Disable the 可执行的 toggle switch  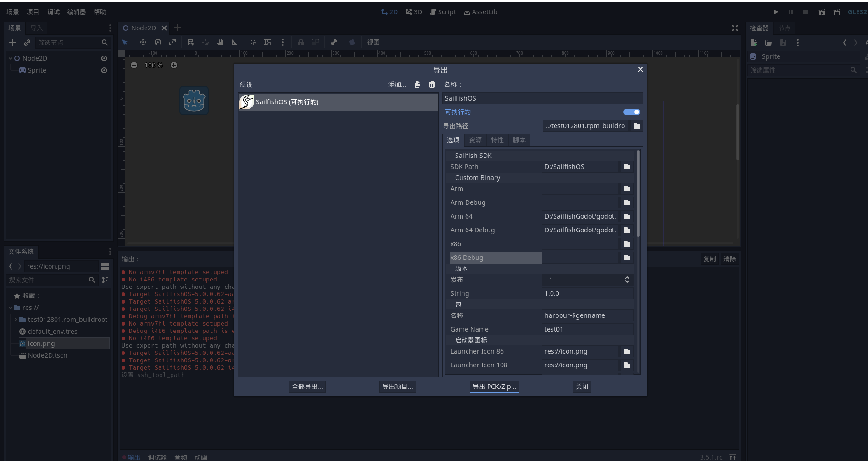click(632, 112)
